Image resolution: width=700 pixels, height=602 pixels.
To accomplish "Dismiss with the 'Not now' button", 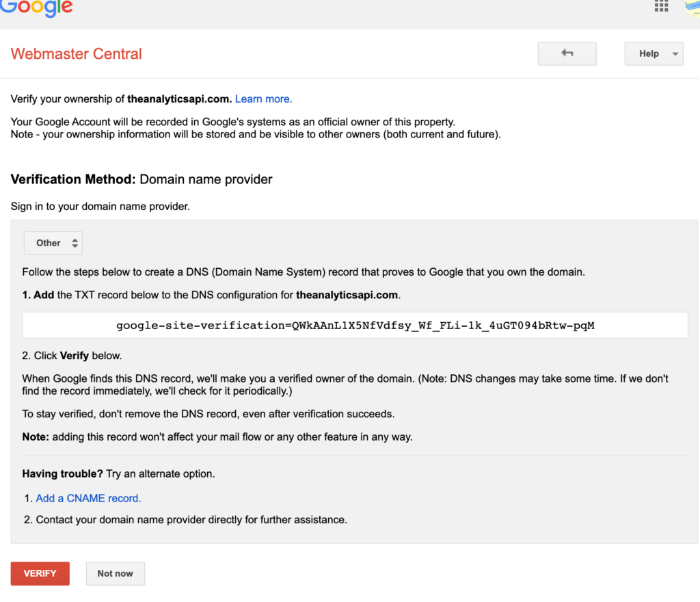I will click(115, 573).
